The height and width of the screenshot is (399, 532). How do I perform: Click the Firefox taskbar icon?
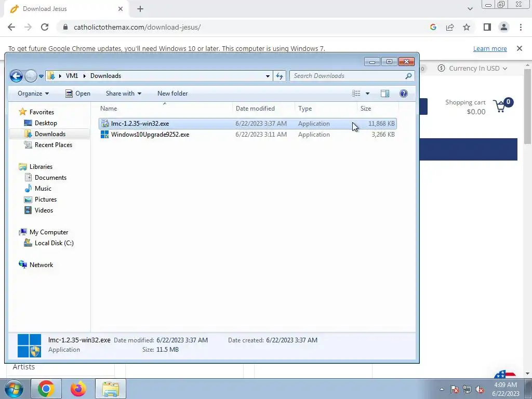pyautogui.click(x=78, y=389)
